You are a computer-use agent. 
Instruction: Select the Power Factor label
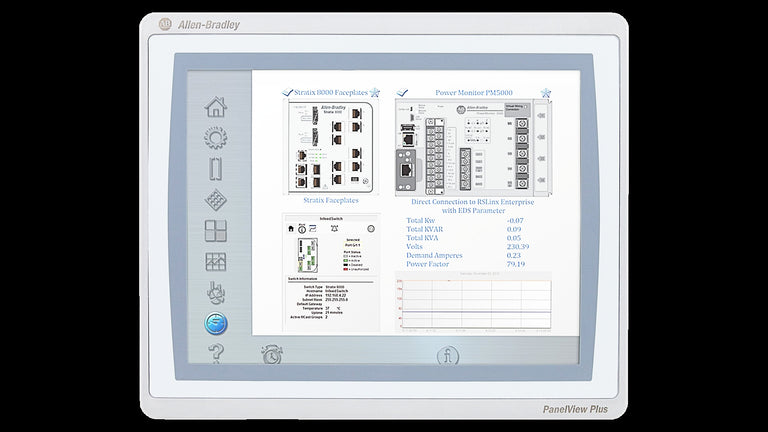428,264
